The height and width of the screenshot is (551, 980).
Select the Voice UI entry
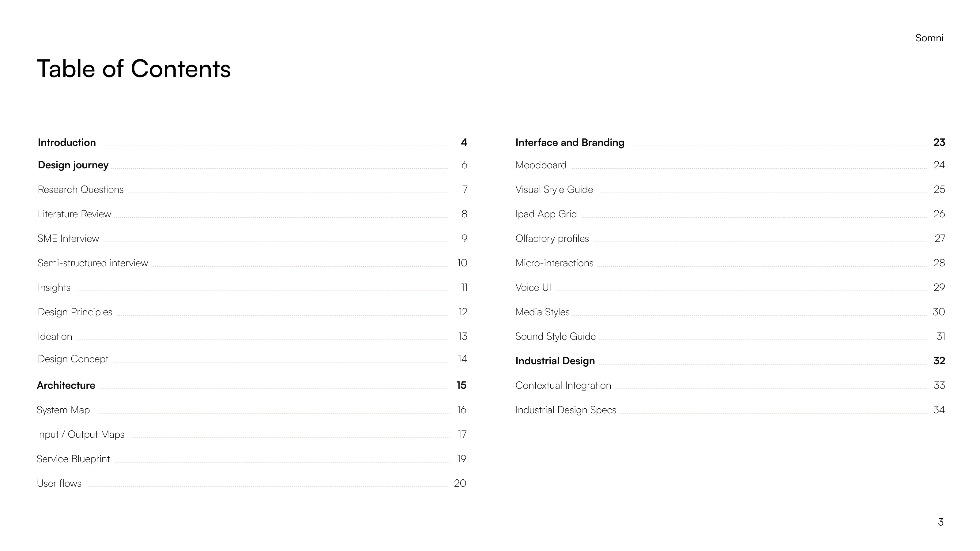click(x=533, y=287)
